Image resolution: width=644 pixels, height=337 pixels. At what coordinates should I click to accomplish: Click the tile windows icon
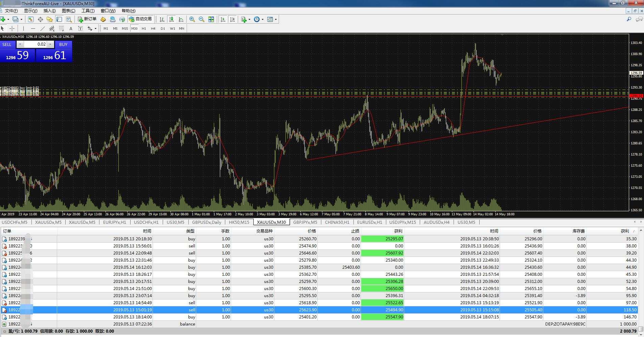tap(211, 19)
